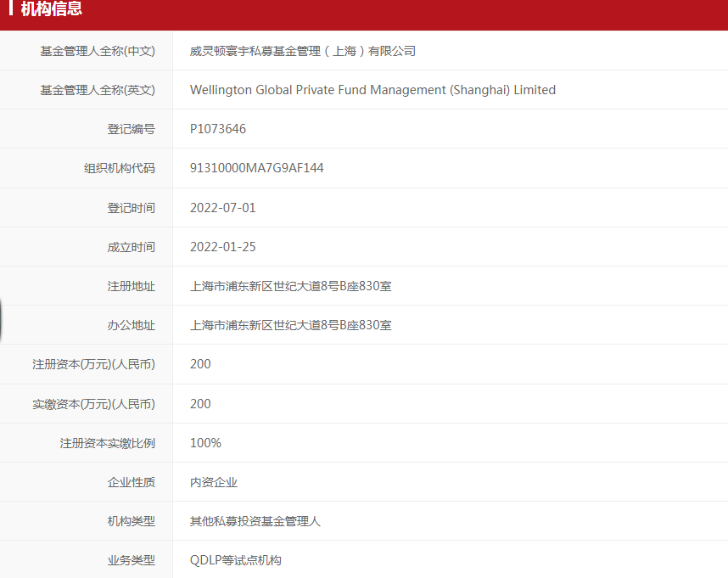Select the establishment date 2022-01-25
The image size is (728, 578).
[x=223, y=247]
